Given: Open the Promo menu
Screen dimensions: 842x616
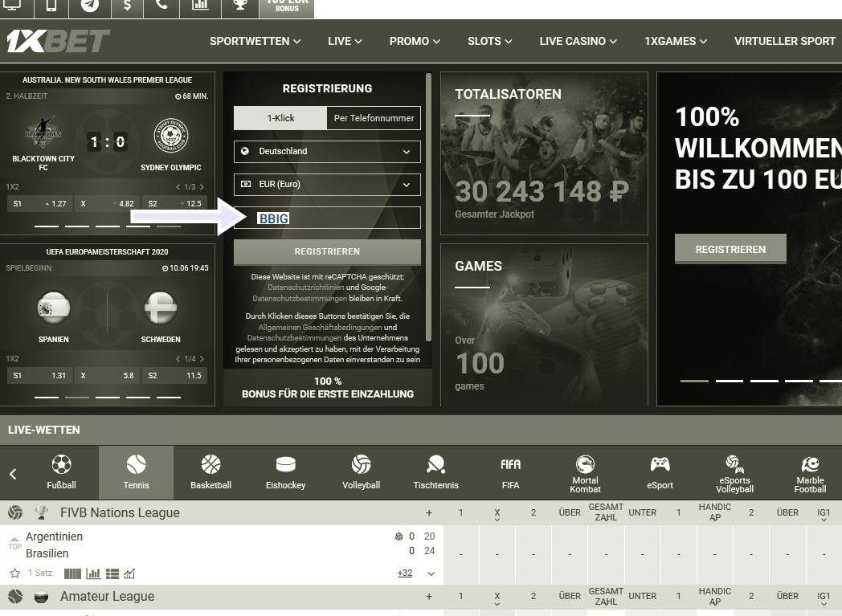Looking at the screenshot, I should 415,41.
